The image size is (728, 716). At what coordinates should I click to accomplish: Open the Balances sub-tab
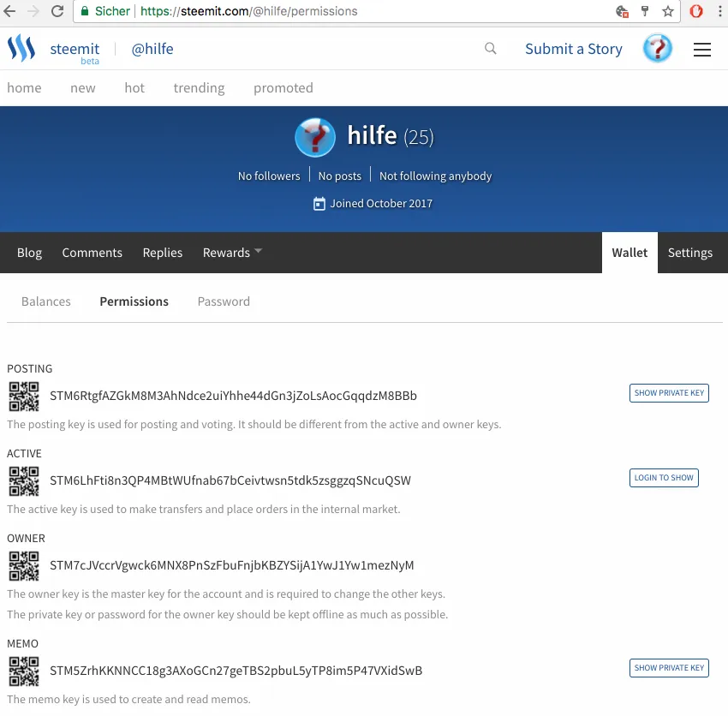click(46, 301)
